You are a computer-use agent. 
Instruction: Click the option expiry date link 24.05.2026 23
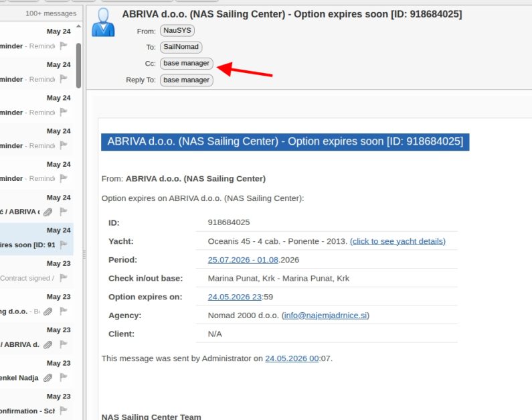click(235, 297)
